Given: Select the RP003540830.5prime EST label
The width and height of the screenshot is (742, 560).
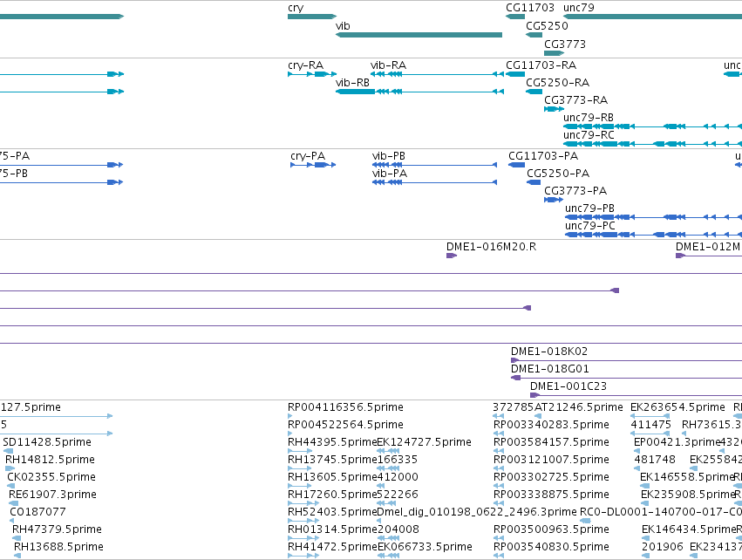Looking at the screenshot, I should 551,548.
